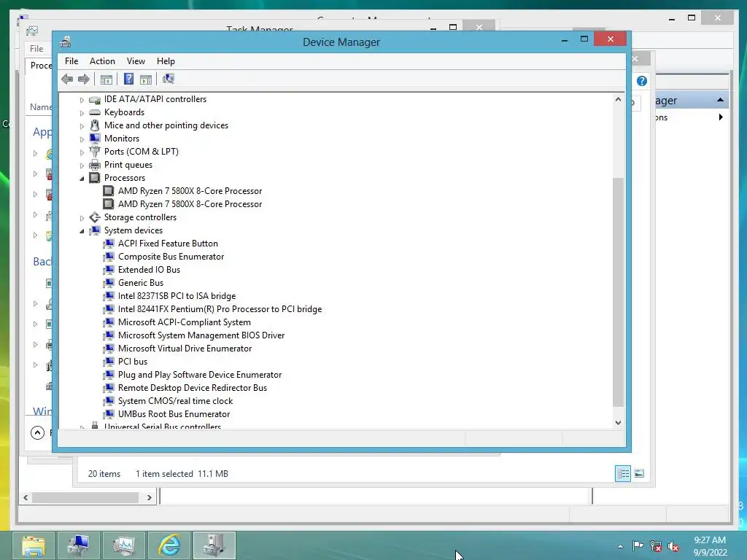747x560 pixels.
Task: Click the Action Center flag in system tray
Action: tap(638, 545)
